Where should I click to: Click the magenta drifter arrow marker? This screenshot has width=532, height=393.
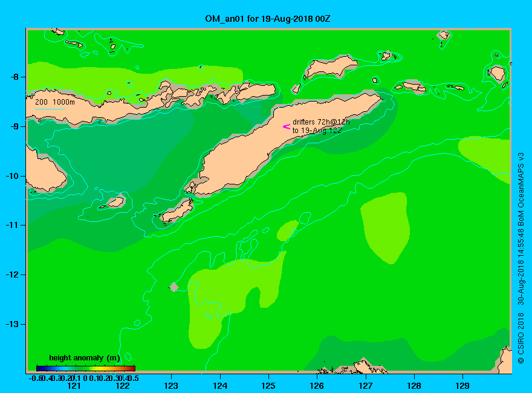(287, 126)
